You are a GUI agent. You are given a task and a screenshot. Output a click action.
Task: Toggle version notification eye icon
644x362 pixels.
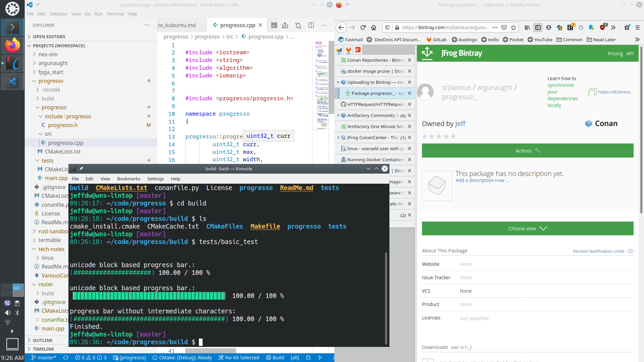coord(630,251)
